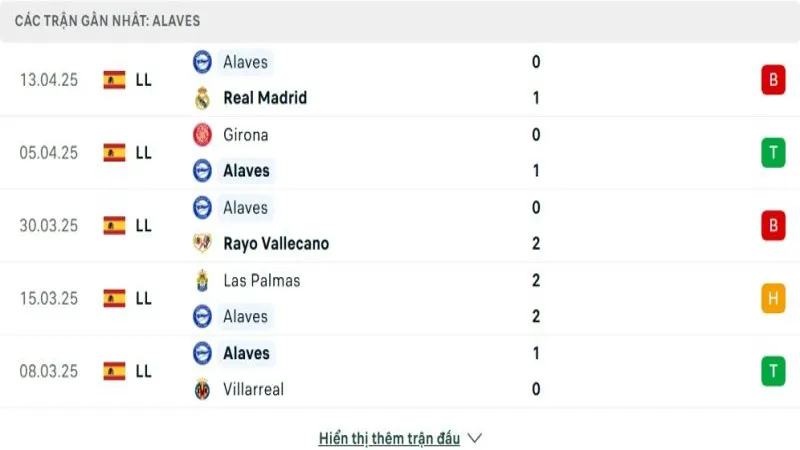Expand the more matches chevron arrow
800x450 pixels.
(475, 438)
